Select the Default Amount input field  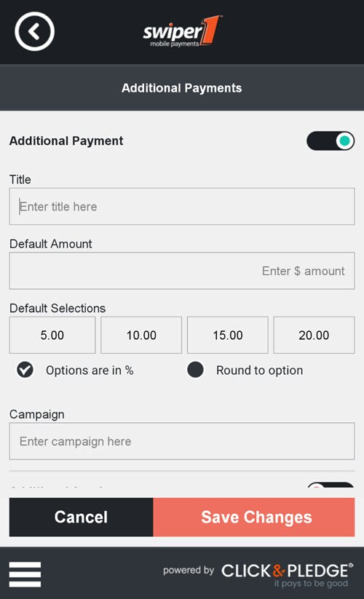tap(182, 271)
